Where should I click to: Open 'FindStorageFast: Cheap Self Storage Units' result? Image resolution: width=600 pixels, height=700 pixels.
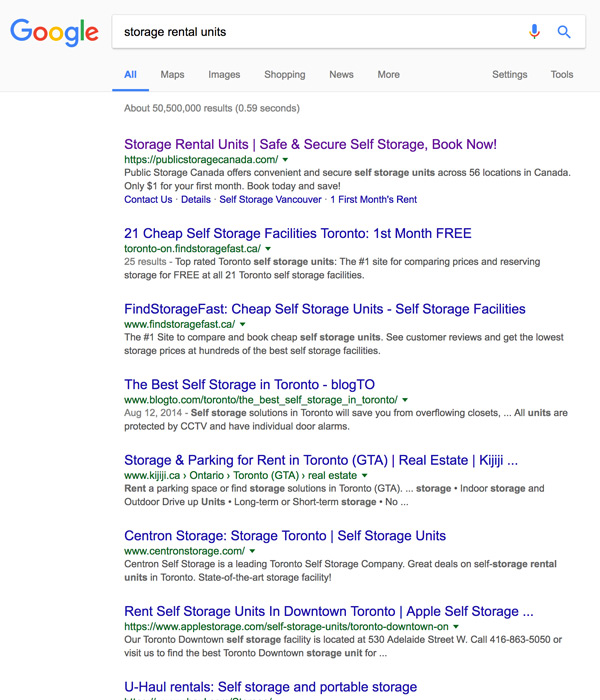325,309
